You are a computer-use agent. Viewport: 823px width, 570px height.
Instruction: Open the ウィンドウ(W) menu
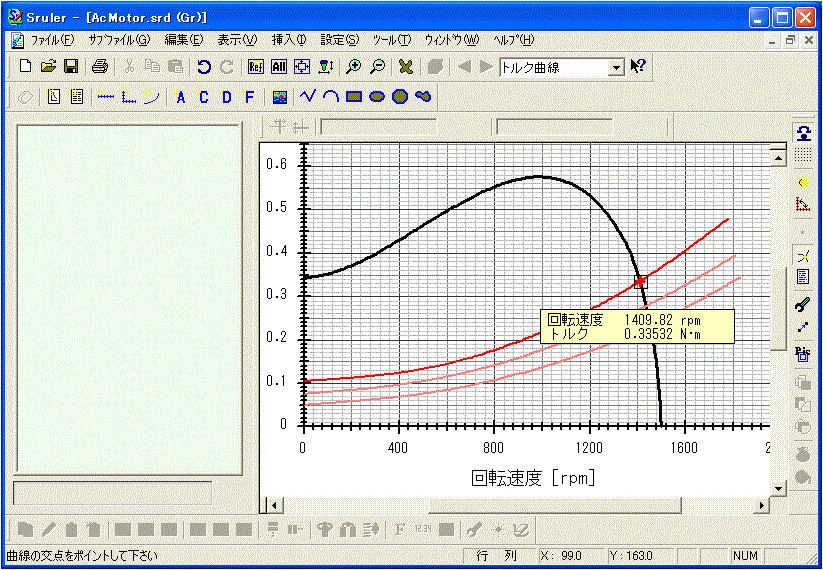452,40
